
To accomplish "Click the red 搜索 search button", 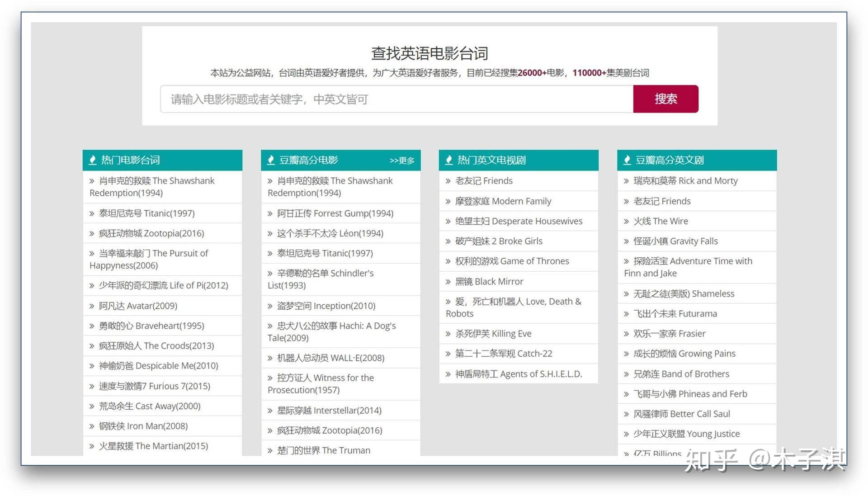I will tap(665, 99).
